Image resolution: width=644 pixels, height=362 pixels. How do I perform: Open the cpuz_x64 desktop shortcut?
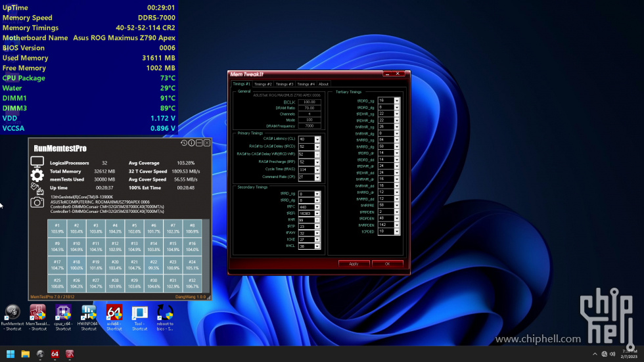pyautogui.click(x=63, y=318)
